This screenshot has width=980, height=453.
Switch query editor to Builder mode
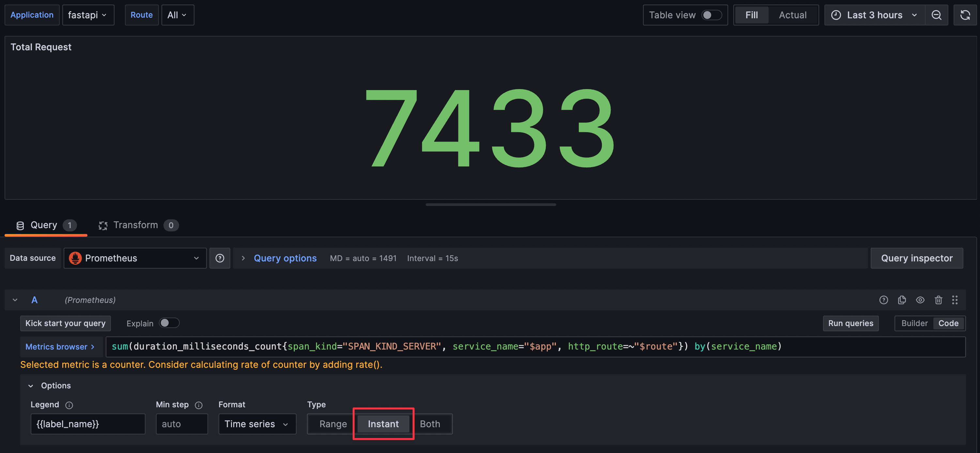pyautogui.click(x=914, y=323)
